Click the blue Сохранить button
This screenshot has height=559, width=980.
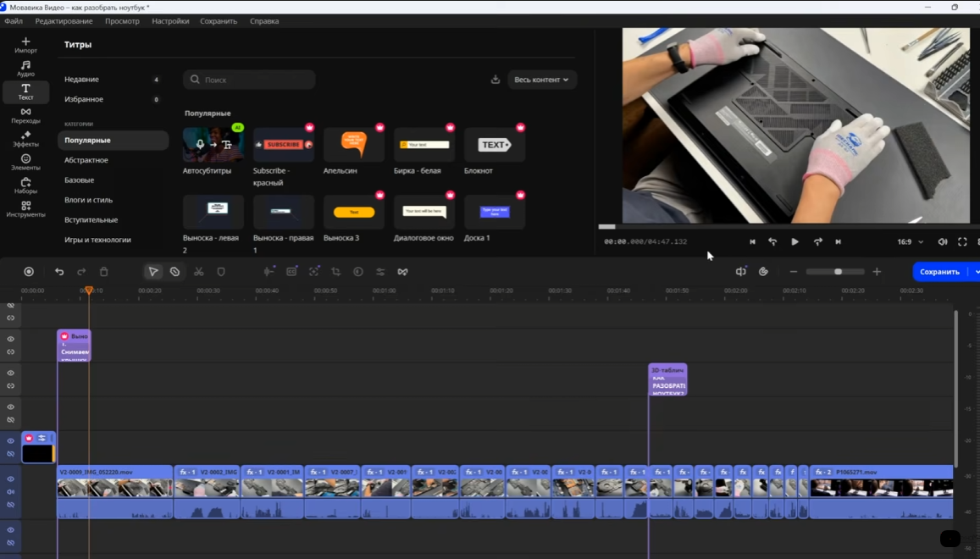[x=939, y=272]
